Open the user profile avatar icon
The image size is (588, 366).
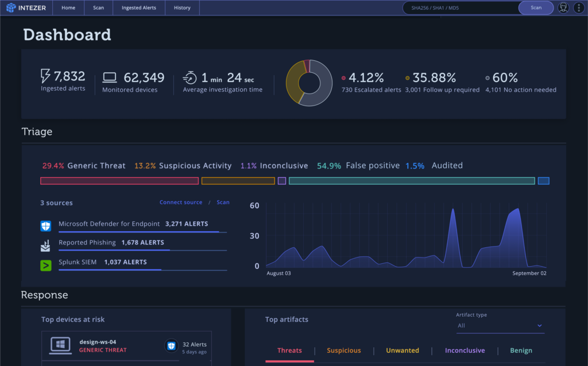coord(563,7)
